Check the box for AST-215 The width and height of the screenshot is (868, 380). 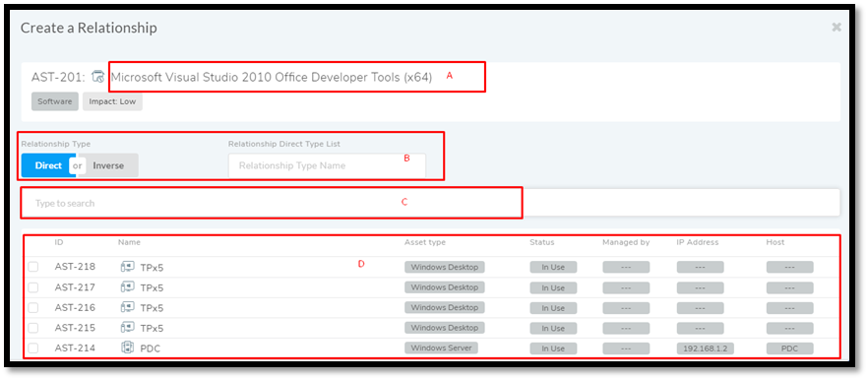click(33, 328)
